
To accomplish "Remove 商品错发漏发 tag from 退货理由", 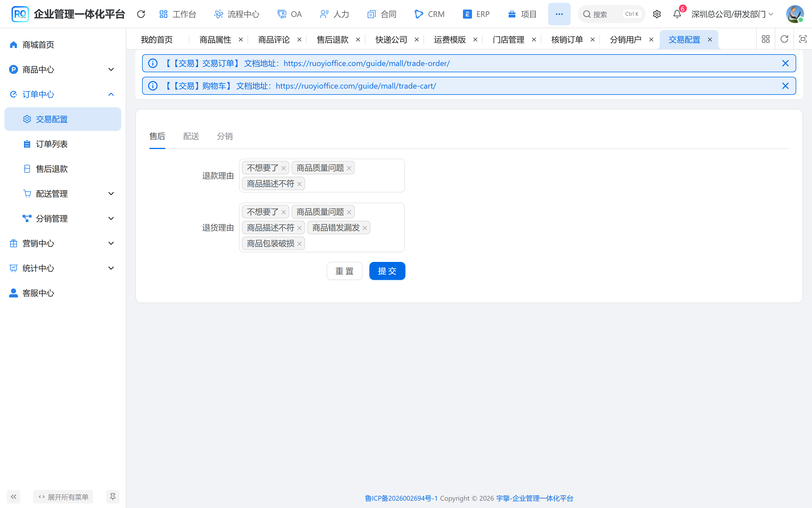I will (365, 228).
